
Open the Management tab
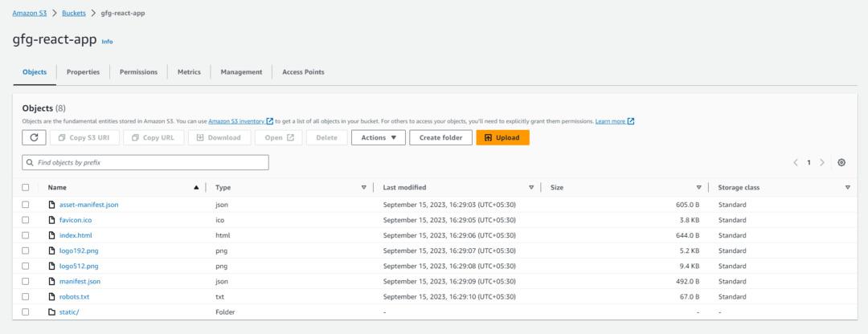pos(241,72)
